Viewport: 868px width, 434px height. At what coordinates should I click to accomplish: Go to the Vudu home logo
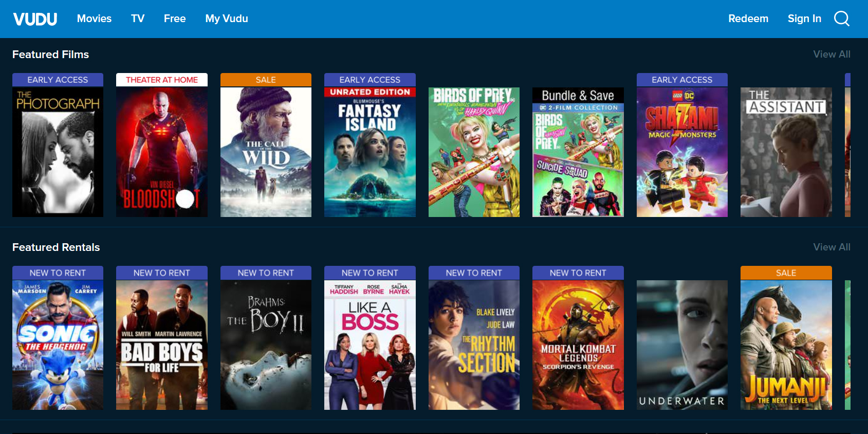tap(35, 19)
